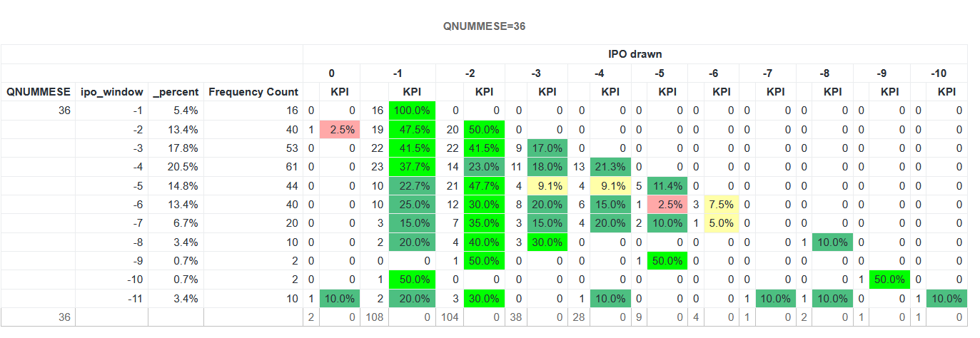The image size is (980, 338).
Task: Select the yellow 7.5% KPI cell
Action: [x=721, y=205]
